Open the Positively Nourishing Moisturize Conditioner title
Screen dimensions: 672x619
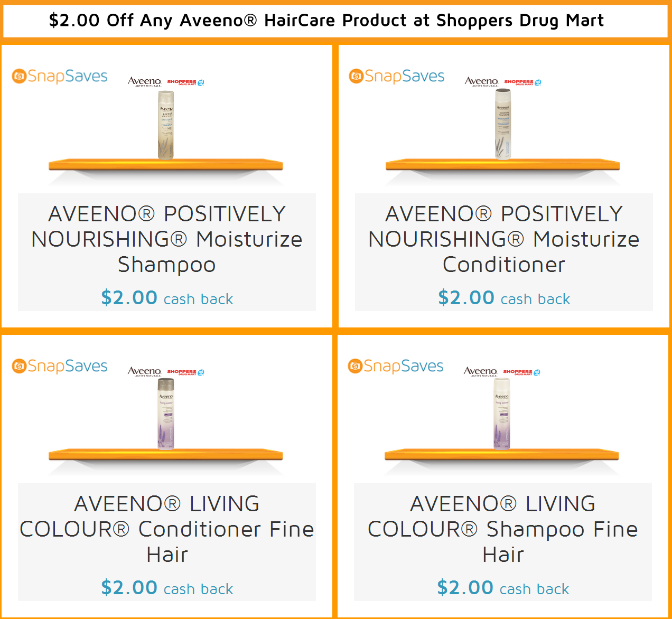504,239
